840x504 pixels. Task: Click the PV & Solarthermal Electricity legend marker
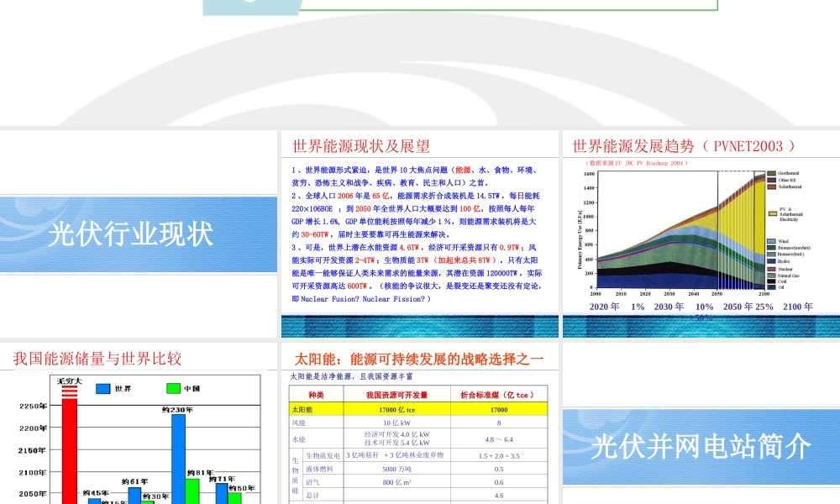point(771,213)
